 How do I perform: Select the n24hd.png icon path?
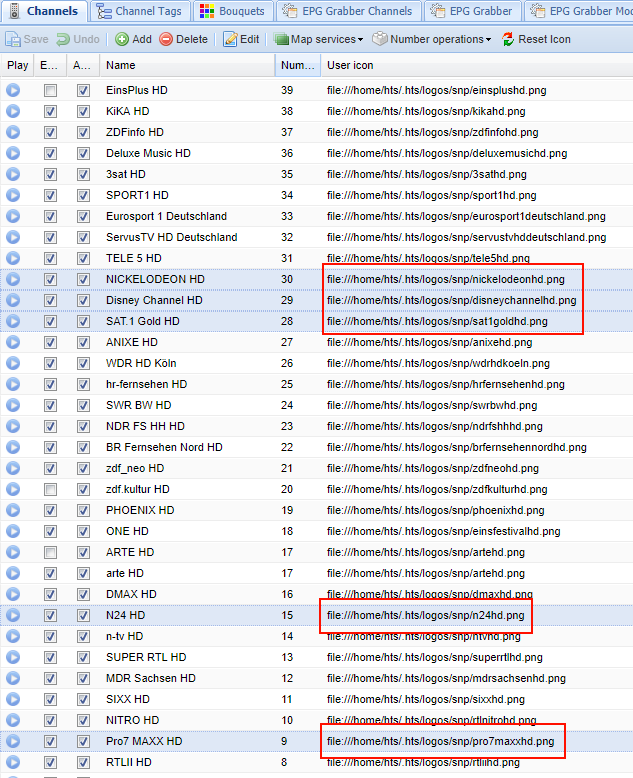click(426, 615)
